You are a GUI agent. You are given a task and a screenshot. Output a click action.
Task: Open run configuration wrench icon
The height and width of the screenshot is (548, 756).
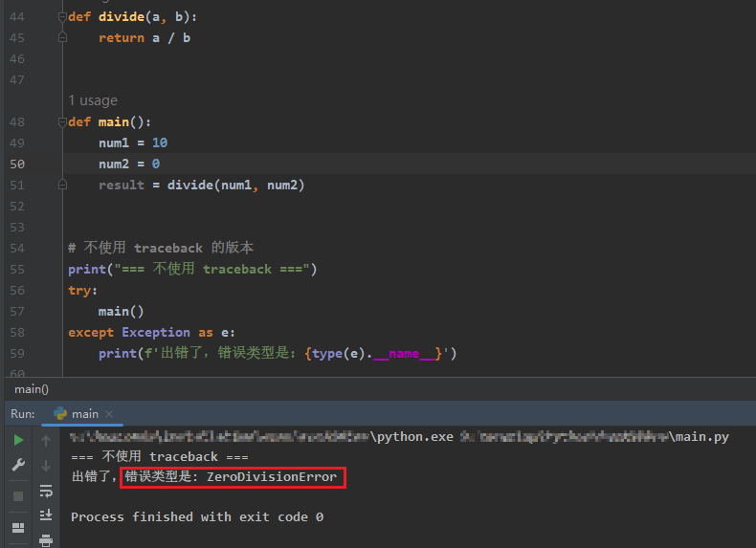coord(18,465)
